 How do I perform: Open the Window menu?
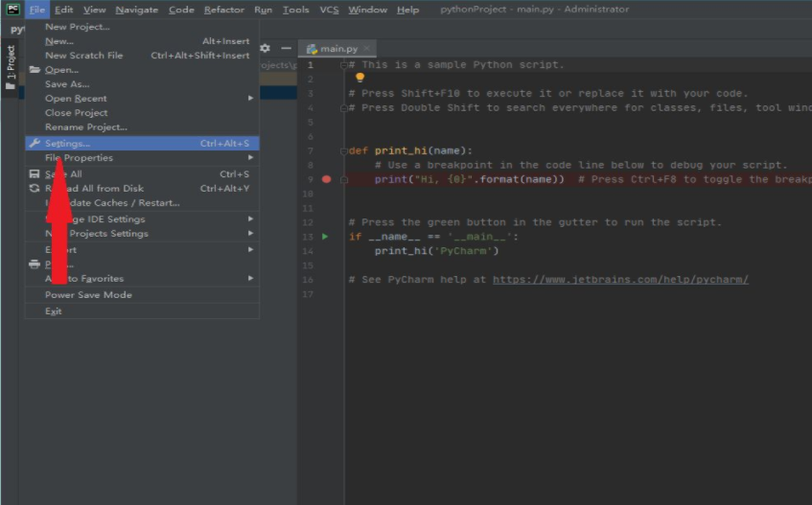[367, 10]
